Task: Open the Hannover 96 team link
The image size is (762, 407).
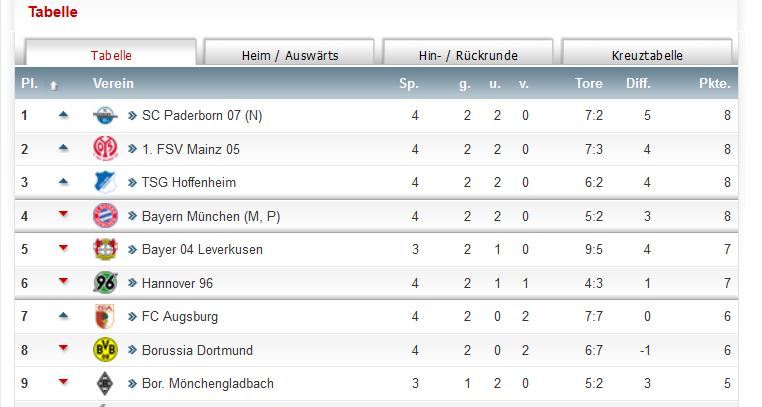Action: tap(177, 283)
